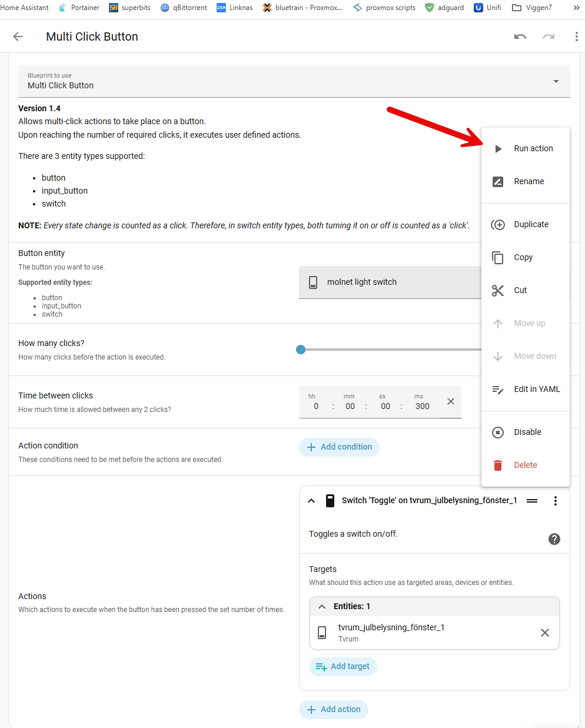Collapse the Entities: 1 list
This screenshot has height=728, width=585.
322,606
